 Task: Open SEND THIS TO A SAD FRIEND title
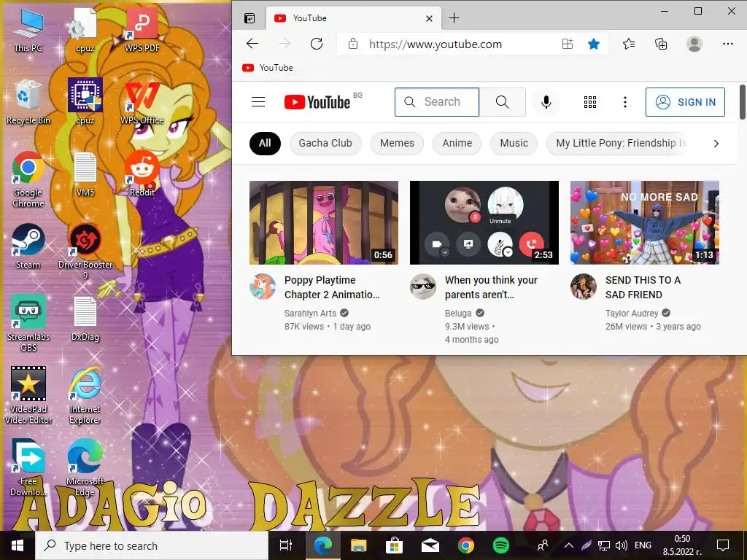pyautogui.click(x=643, y=287)
